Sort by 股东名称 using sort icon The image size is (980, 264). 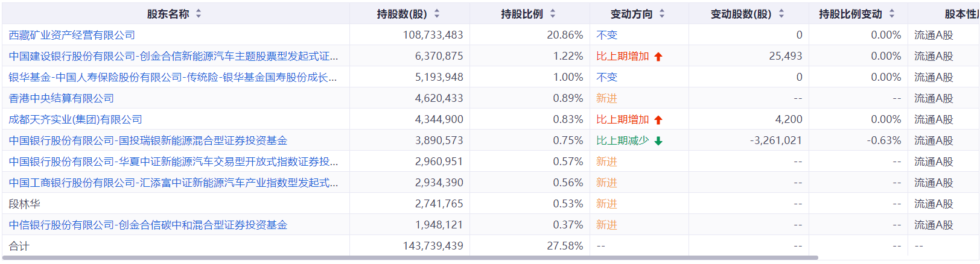[199, 14]
